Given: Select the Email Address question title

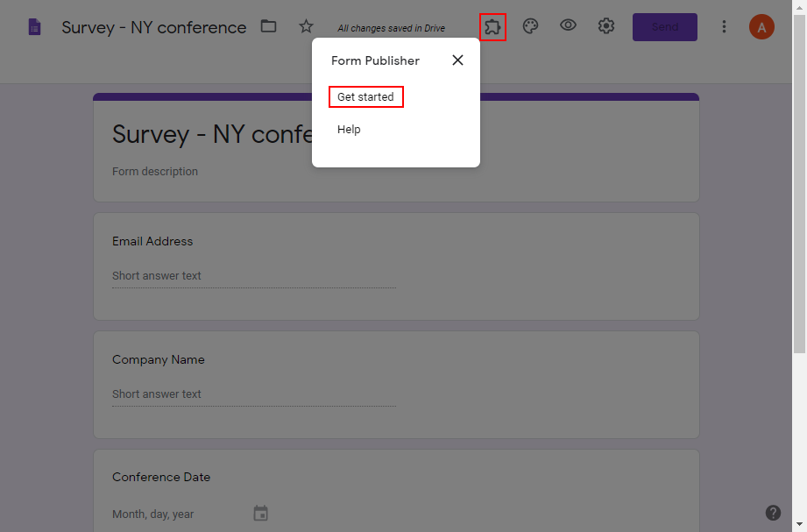Looking at the screenshot, I should point(152,241).
